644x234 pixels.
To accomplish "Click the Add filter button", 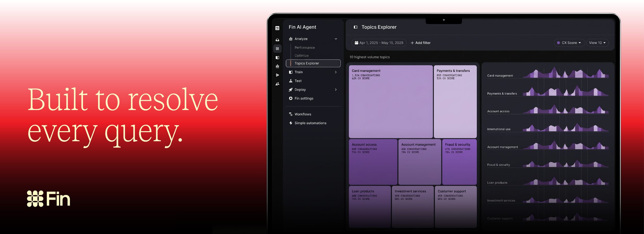I will pos(420,43).
